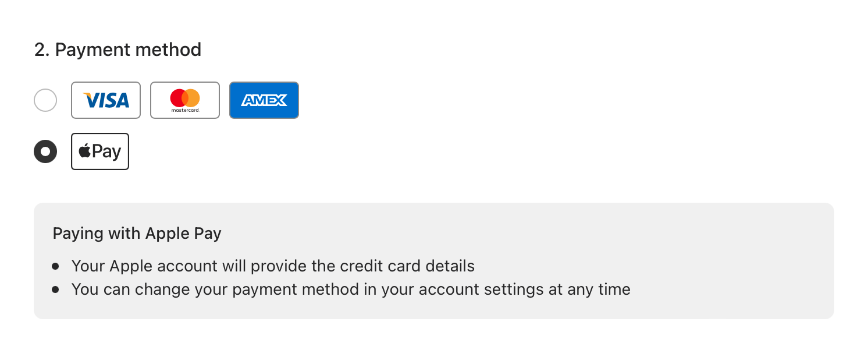Click the Apple Pay badge
The height and width of the screenshot is (353, 868).
click(100, 151)
